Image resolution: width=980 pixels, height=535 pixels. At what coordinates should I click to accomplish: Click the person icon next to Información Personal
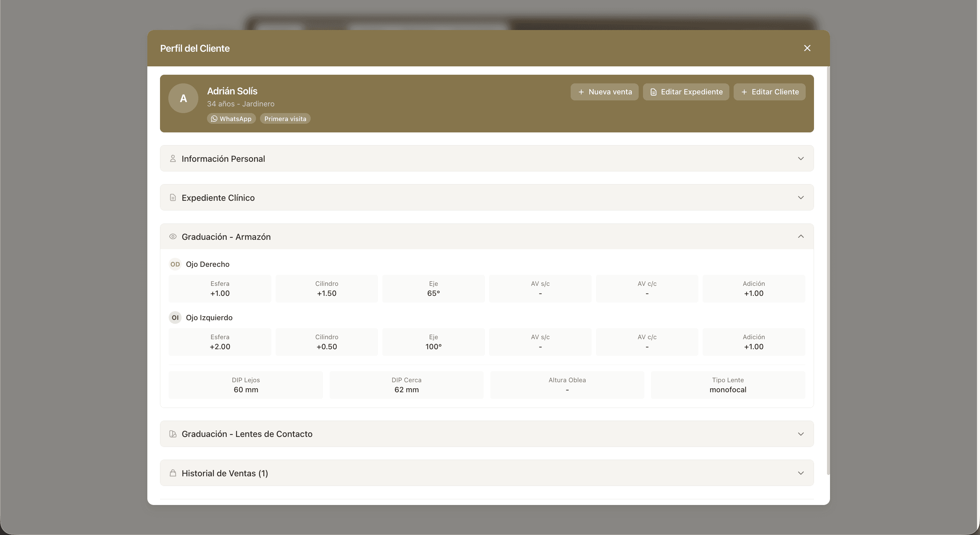coord(173,158)
